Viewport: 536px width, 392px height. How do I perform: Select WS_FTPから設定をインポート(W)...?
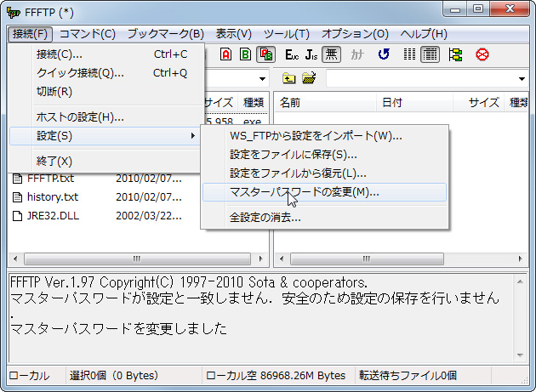coord(324,136)
